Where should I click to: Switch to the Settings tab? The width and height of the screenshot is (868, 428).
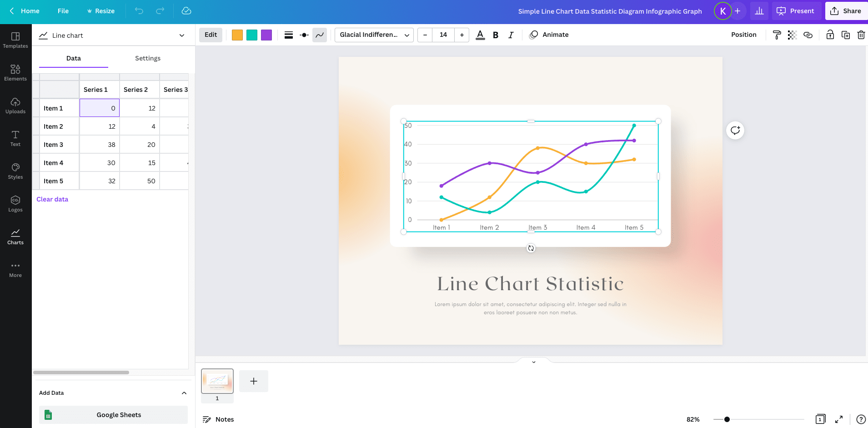pyautogui.click(x=148, y=58)
